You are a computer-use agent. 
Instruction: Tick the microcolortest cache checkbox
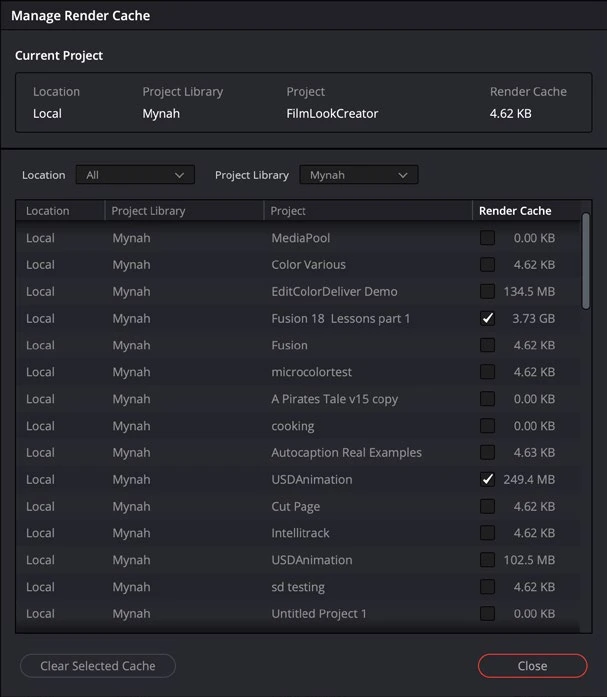coord(487,372)
